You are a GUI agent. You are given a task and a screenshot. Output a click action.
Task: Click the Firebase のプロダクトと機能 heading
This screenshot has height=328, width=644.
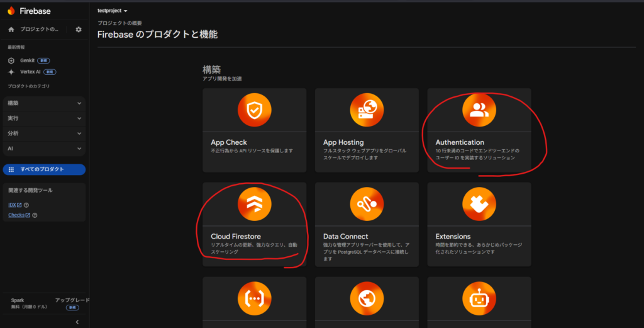[x=157, y=35]
